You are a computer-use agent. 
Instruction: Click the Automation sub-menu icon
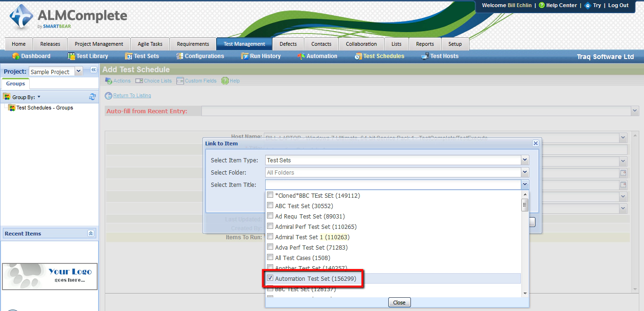point(302,56)
